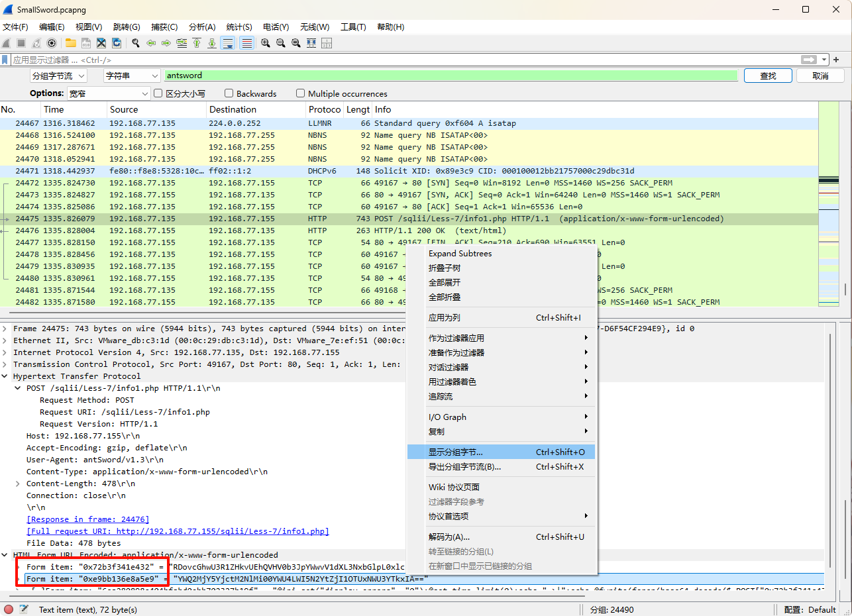This screenshot has height=616, width=852.
Task: Open the Response in frame: 24476 link
Action: pyautogui.click(x=87, y=519)
